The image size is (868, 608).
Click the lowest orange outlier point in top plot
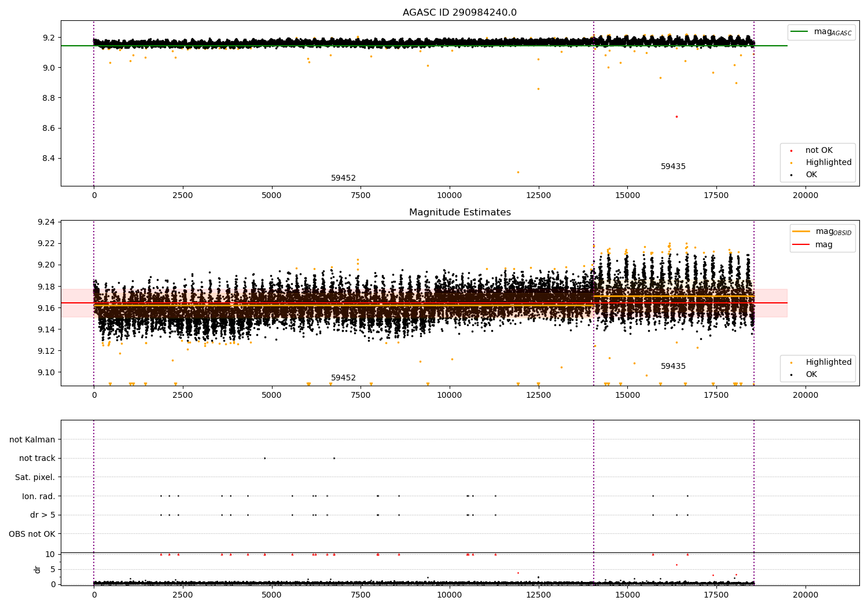click(x=518, y=172)
